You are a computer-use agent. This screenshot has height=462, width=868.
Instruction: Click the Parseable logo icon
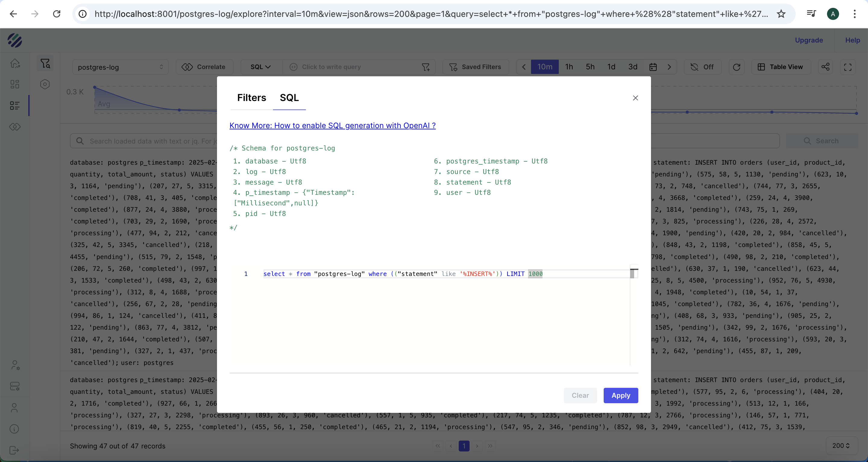[x=15, y=40]
